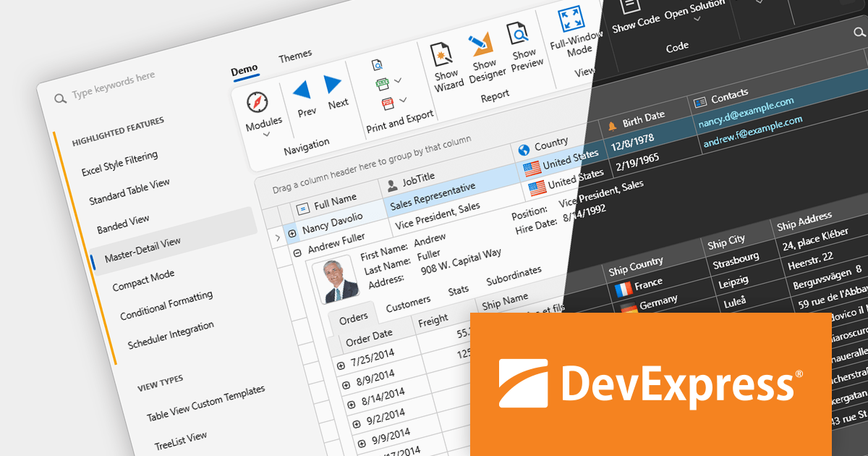The height and width of the screenshot is (456, 868).
Task: Select Table View Custom Templates in the sidebar
Action: 206,404
